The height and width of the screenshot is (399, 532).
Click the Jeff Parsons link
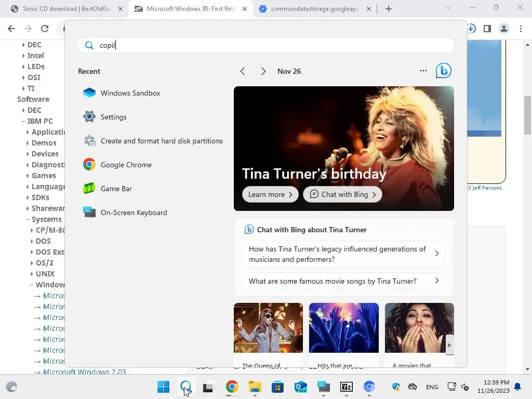click(487, 188)
